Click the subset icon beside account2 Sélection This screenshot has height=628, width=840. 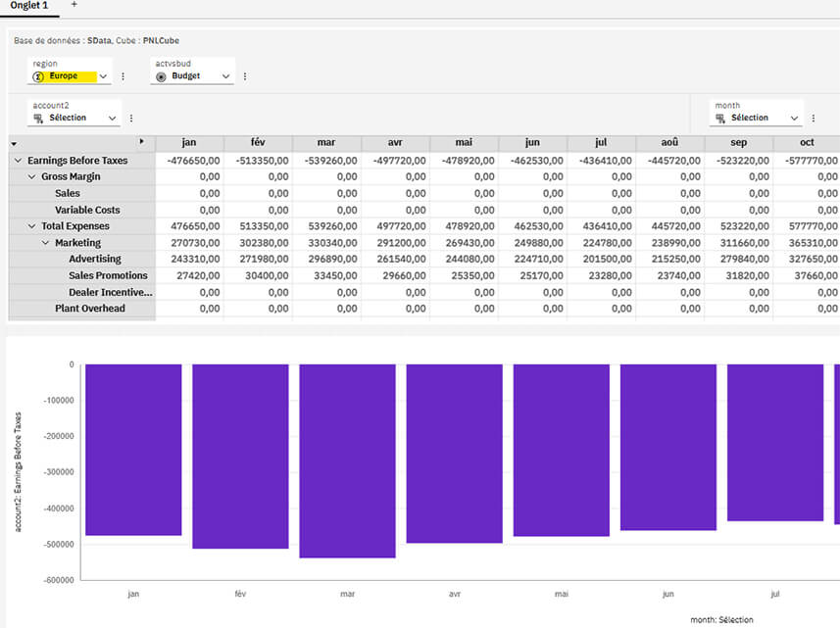tap(37, 118)
